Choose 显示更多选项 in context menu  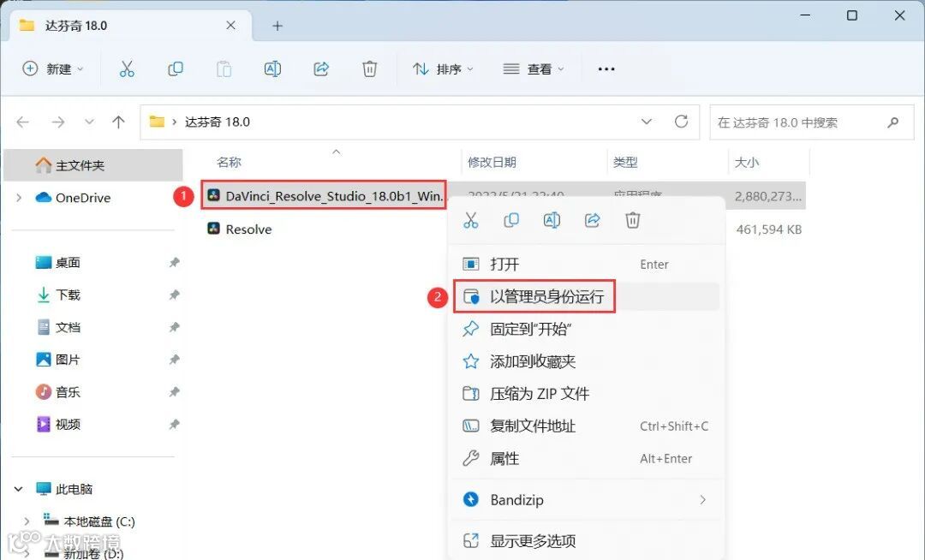pyautogui.click(x=587, y=540)
